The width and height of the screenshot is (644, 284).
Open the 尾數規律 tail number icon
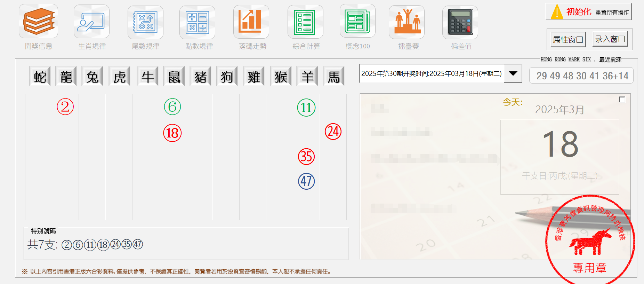[x=145, y=22]
